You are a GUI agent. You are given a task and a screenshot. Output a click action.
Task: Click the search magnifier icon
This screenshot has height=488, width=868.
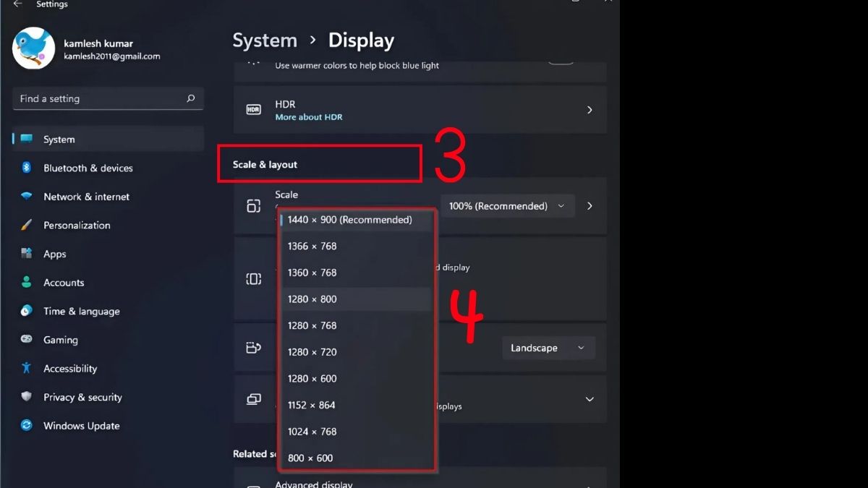click(191, 99)
